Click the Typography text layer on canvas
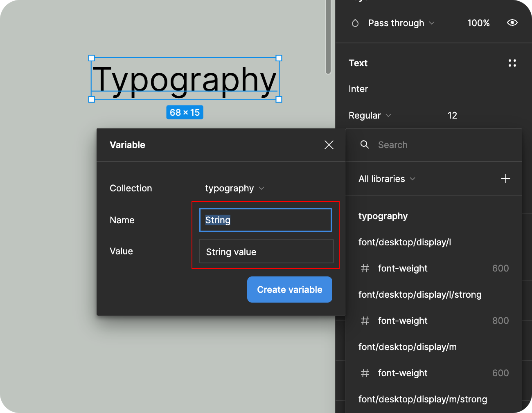 click(185, 79)
